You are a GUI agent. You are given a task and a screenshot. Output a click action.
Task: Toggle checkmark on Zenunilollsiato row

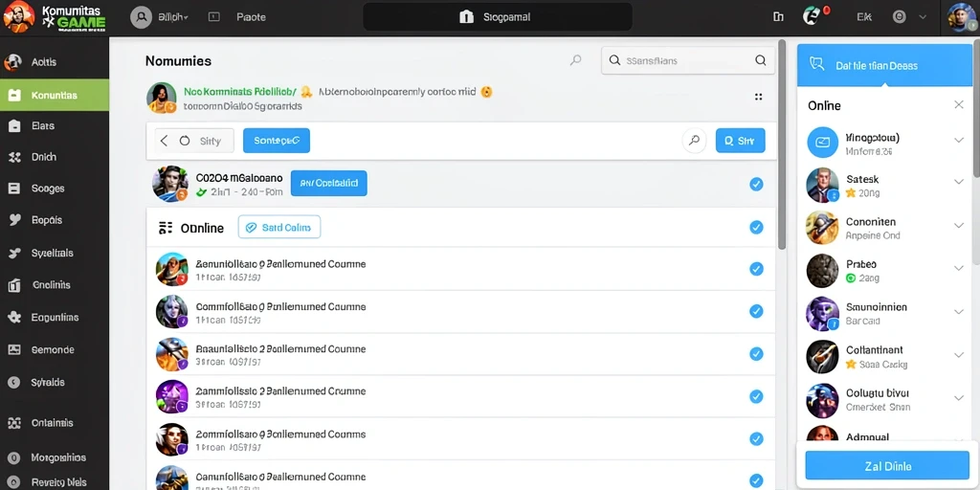pyautogui.click(x=756, y=269)
